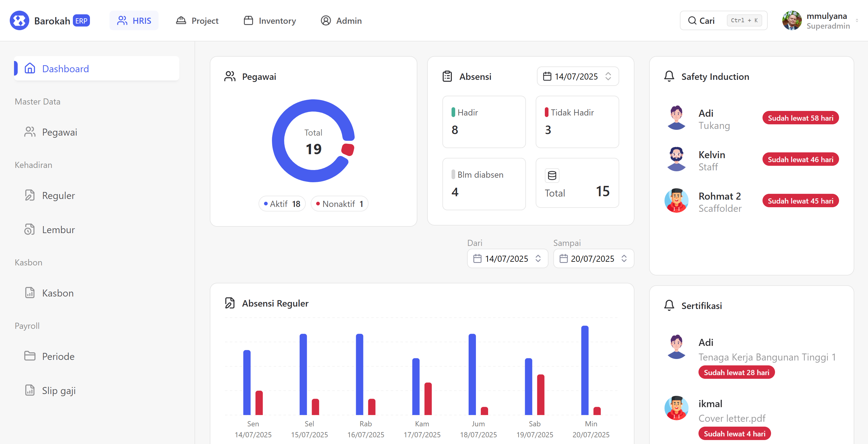Click the Barokah ERP logo icon
Image resolution: width=868 pixels, height=444 pixels.
[19, 20]
